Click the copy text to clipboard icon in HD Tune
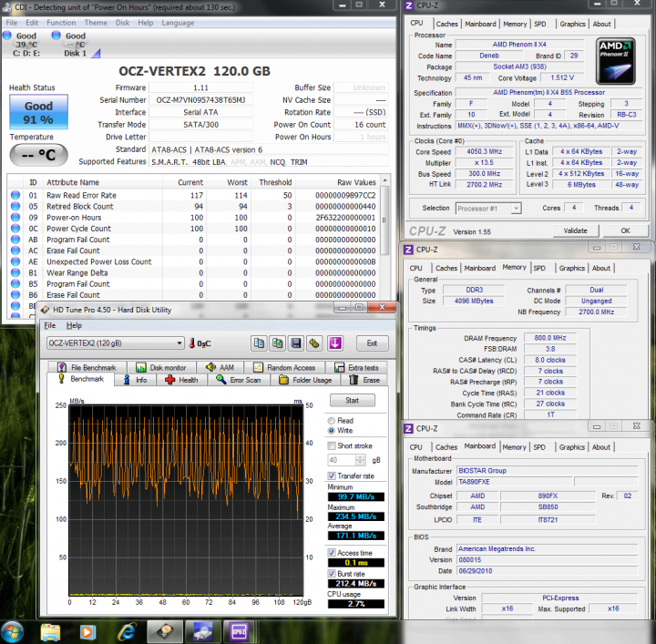The width and height of the screenshot is (656, 644). click(259, 343)
